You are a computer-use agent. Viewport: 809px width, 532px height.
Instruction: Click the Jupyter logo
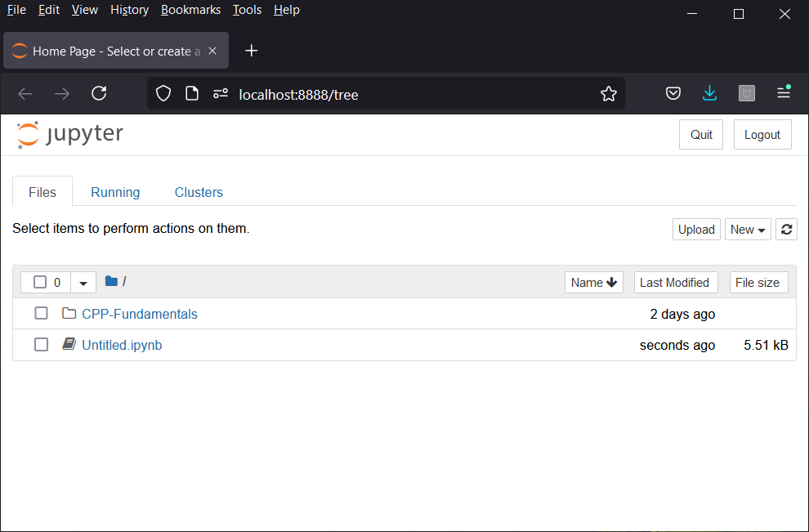[70, 135]
